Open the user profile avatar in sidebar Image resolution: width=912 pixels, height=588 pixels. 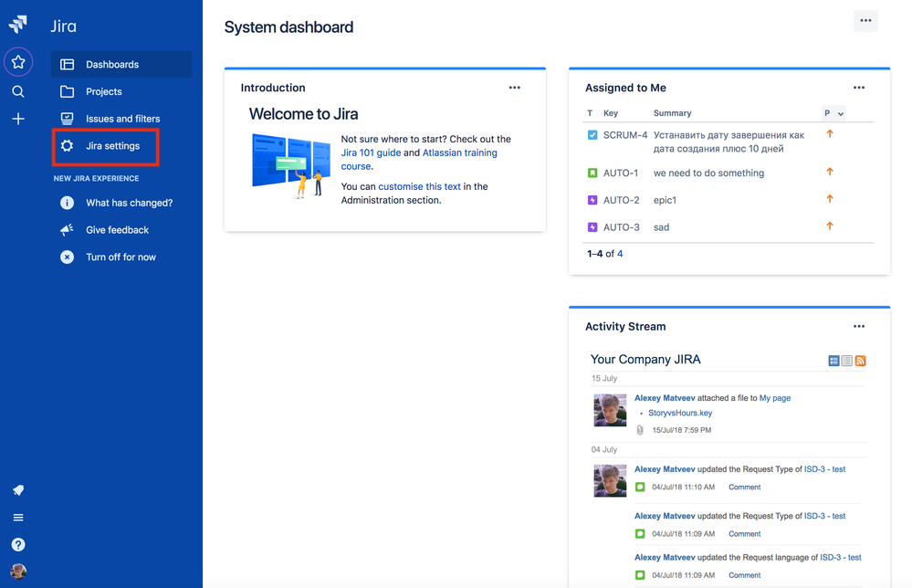[x=18, y=572]
